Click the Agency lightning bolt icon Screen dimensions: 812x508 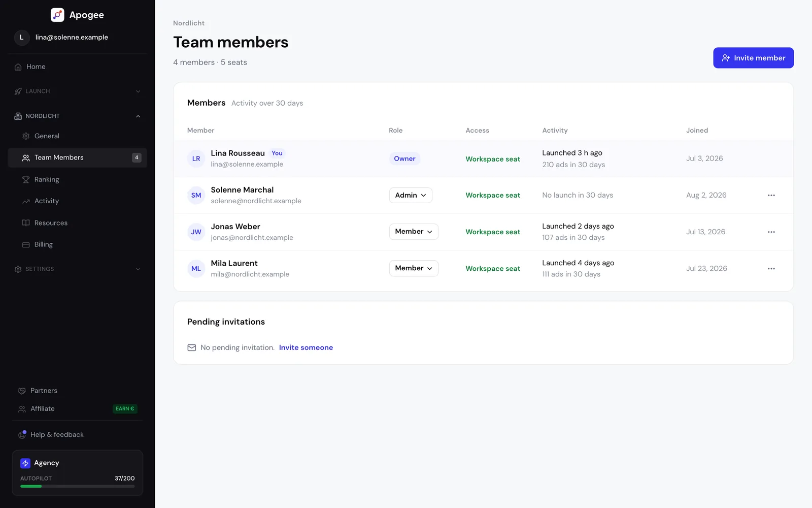click(x=25, y=463)
